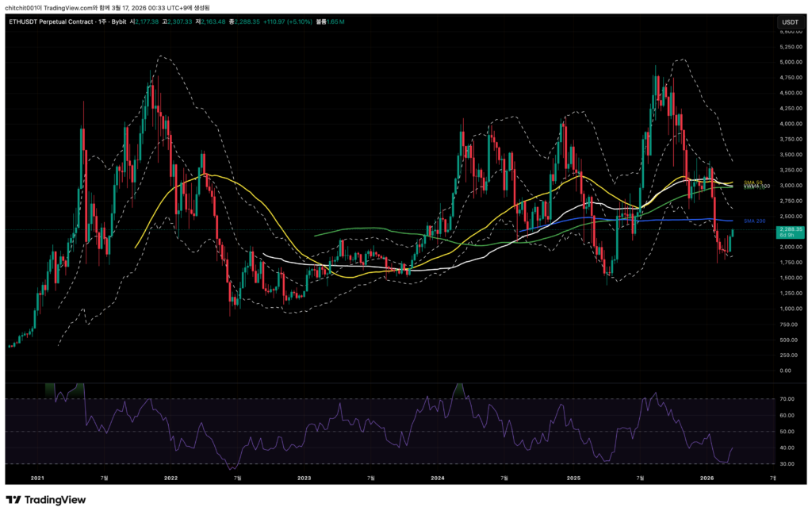Click the TradingView wordmark text
812x515 pixels.
(x=56, y=500)
